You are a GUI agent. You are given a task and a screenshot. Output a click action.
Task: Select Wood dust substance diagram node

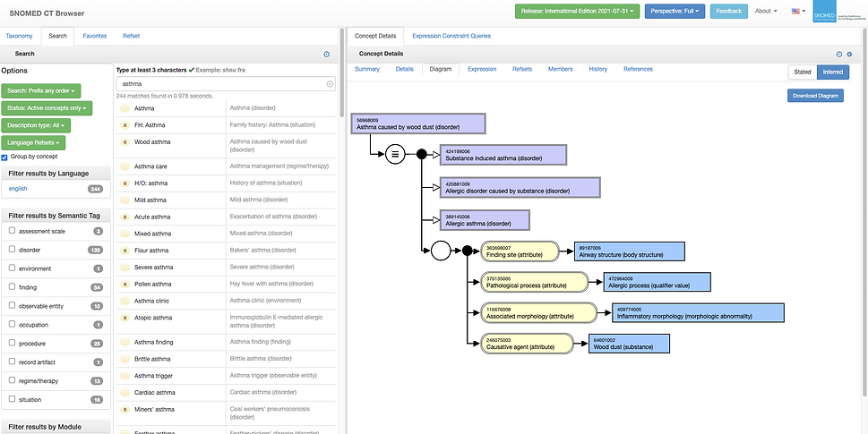tap(630, 344)
